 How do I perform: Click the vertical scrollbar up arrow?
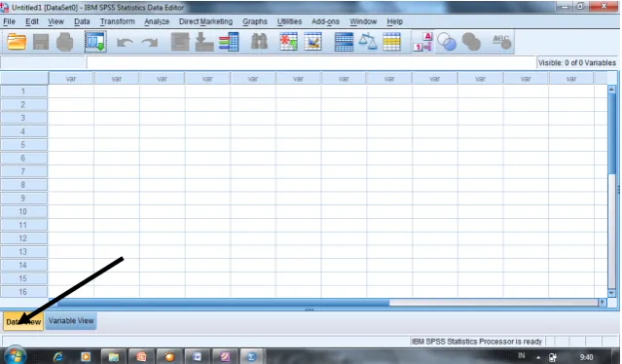coord(611,90)
